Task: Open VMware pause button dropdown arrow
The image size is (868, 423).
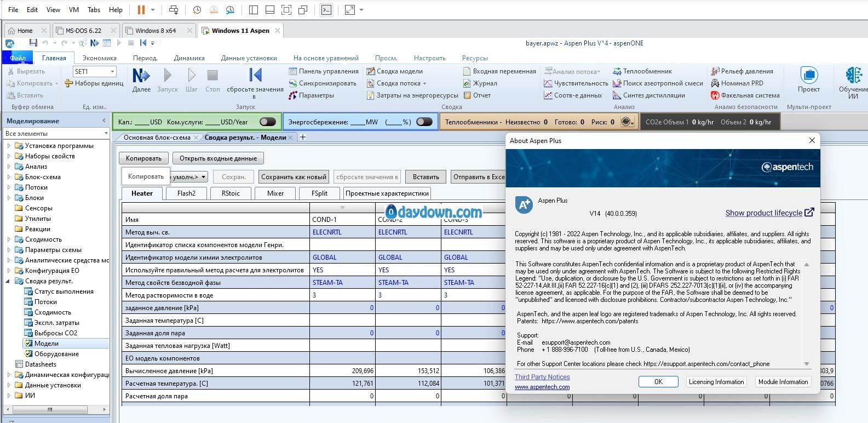Action: point(153,10)
